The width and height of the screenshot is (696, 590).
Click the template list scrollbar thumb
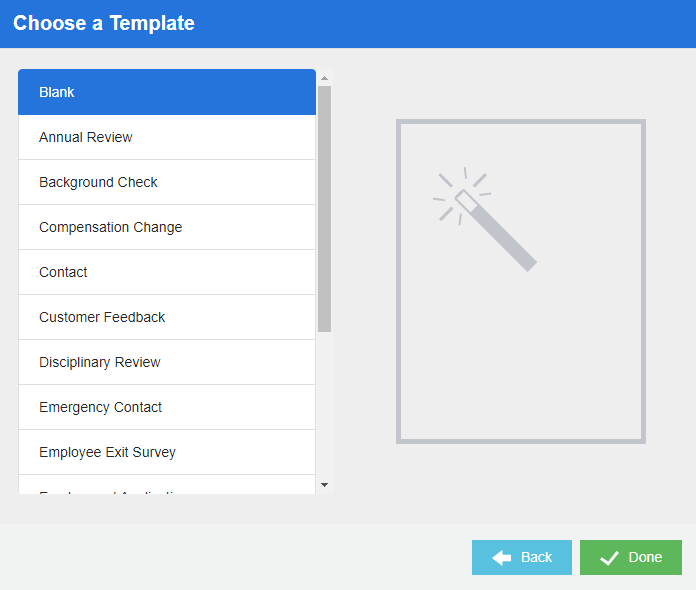(x=324, y=208)
